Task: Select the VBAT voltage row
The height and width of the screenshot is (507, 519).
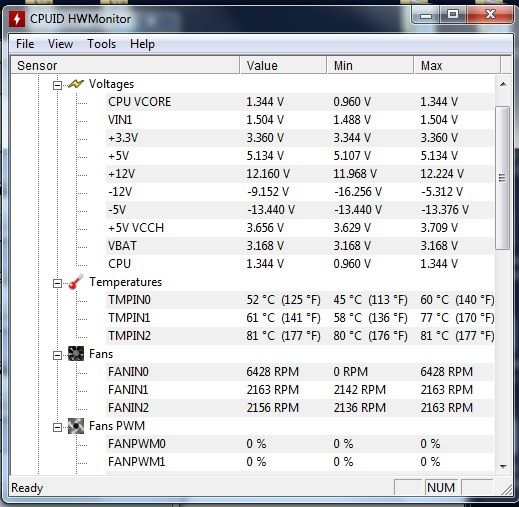Action: [x=300, y=246]
